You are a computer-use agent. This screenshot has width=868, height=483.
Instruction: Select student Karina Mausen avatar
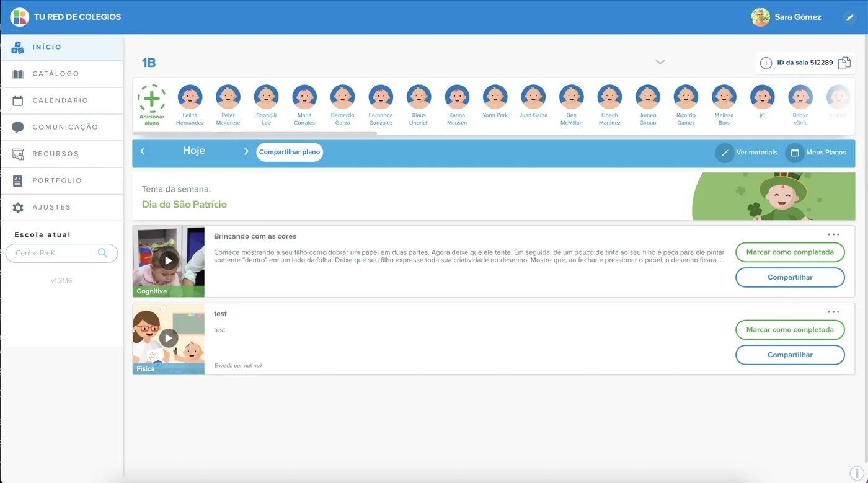[x=457, y=97]
